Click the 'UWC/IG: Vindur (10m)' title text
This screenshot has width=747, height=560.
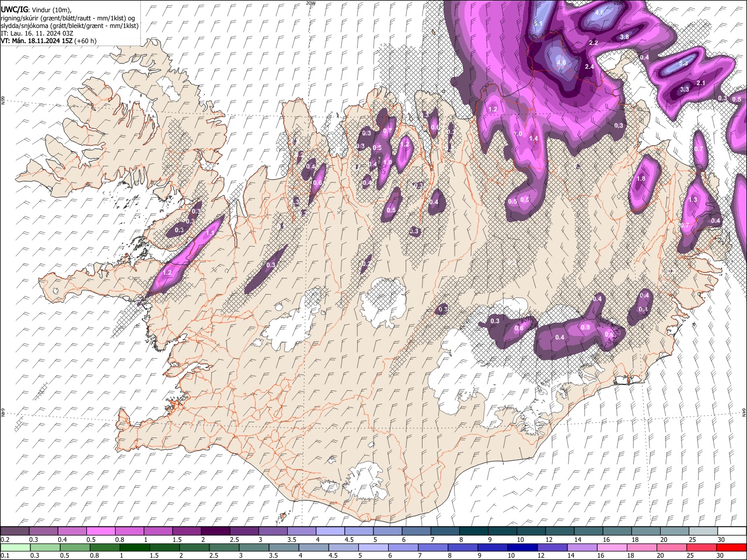[x=36, y=10]
